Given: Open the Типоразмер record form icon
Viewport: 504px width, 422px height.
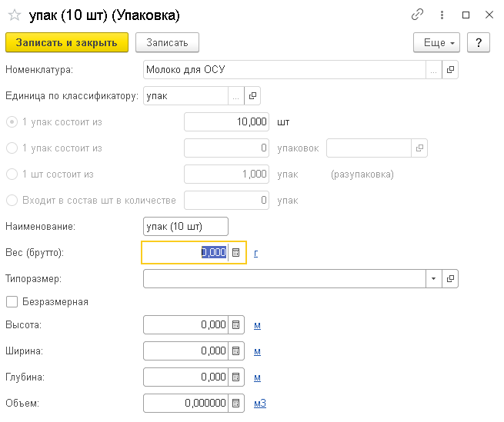Looking at the screenshot, I should [450, 278].
